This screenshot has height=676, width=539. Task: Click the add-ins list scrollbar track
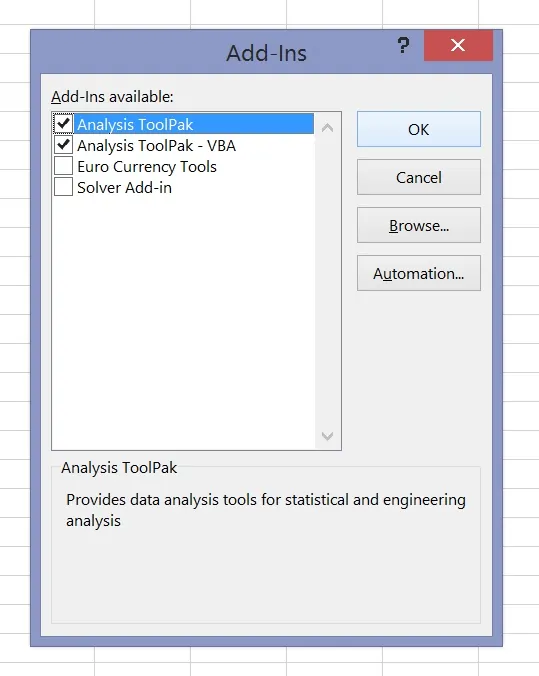pos(327,282)
